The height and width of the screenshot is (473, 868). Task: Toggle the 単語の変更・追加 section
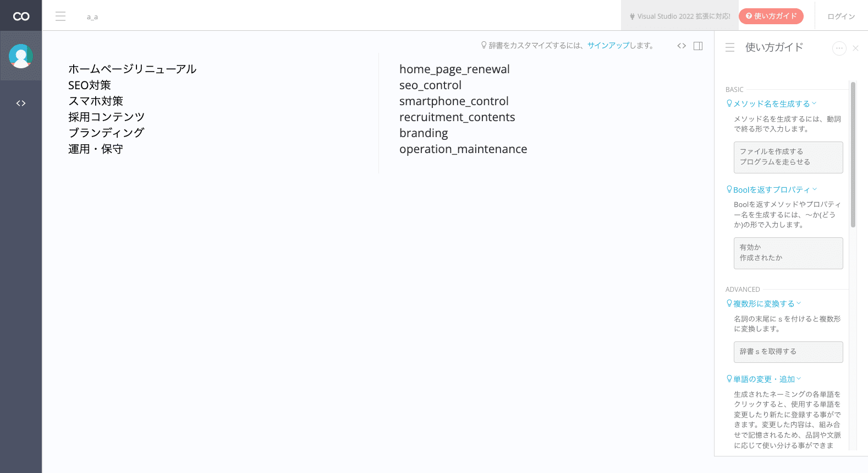pos(763,379)
